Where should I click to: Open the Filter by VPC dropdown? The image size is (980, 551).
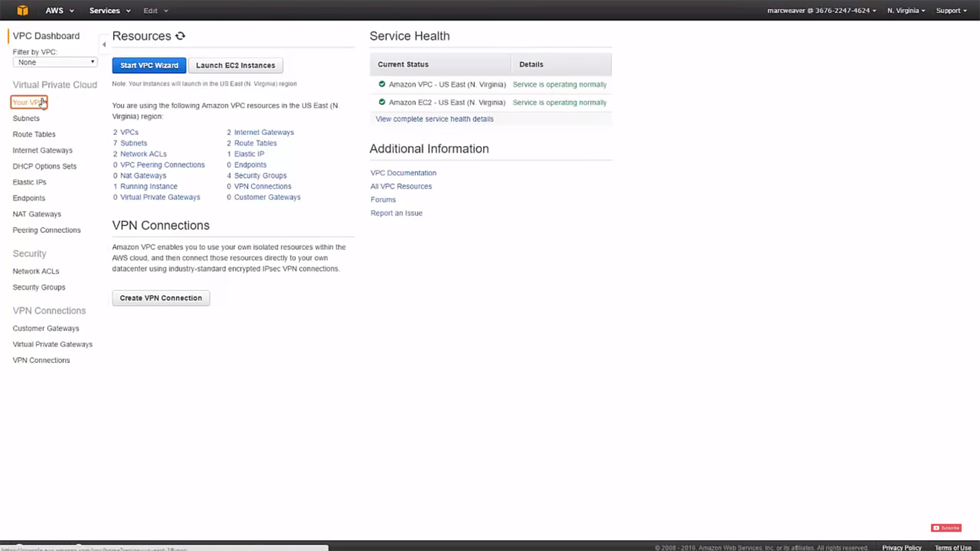[x=55, y=62]
